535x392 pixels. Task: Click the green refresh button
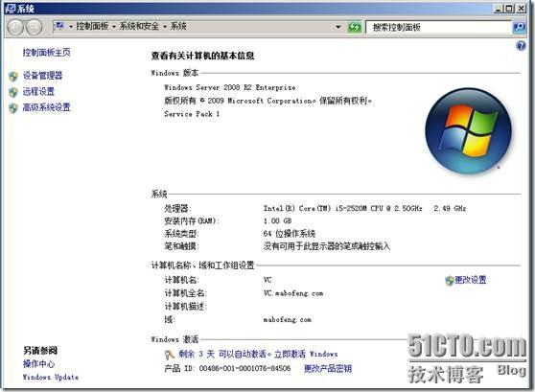(355, 27)
